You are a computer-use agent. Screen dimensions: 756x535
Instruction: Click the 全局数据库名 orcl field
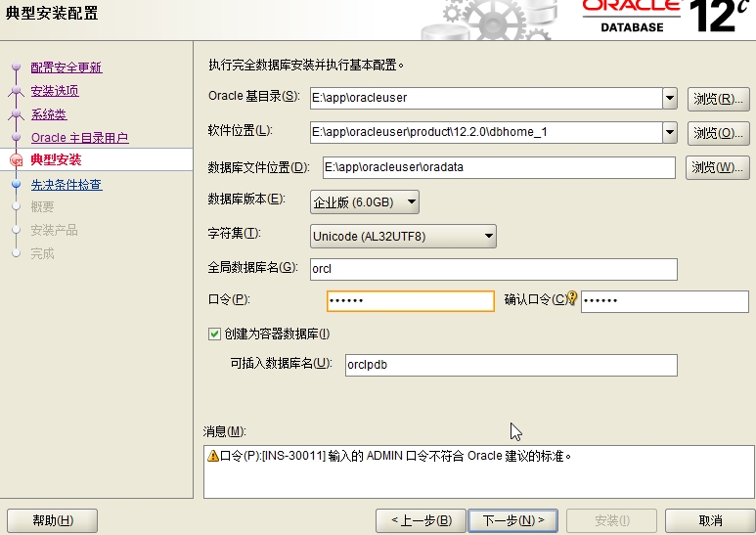(x=494, y=269)
